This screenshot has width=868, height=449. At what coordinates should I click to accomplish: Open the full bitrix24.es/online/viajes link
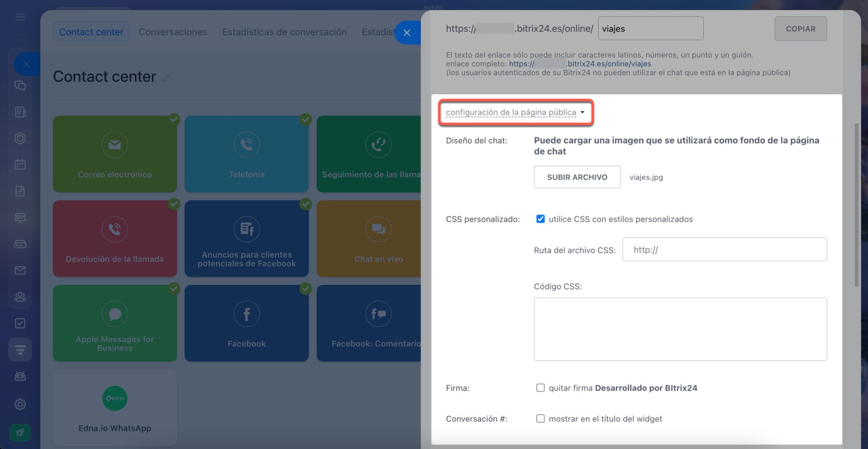580,64
